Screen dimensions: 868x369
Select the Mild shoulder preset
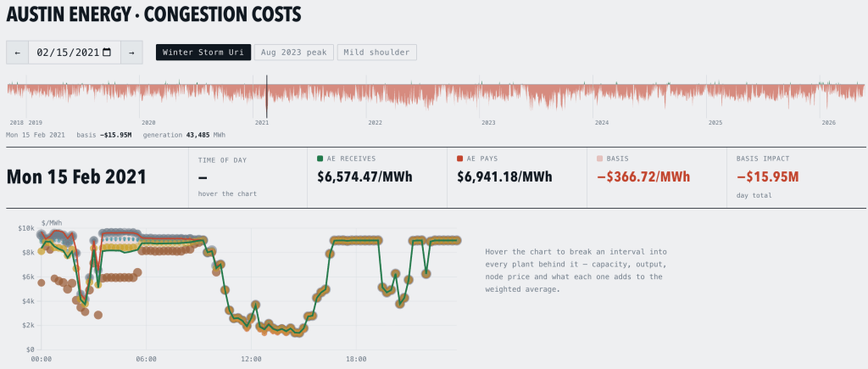tap(376, 53)
